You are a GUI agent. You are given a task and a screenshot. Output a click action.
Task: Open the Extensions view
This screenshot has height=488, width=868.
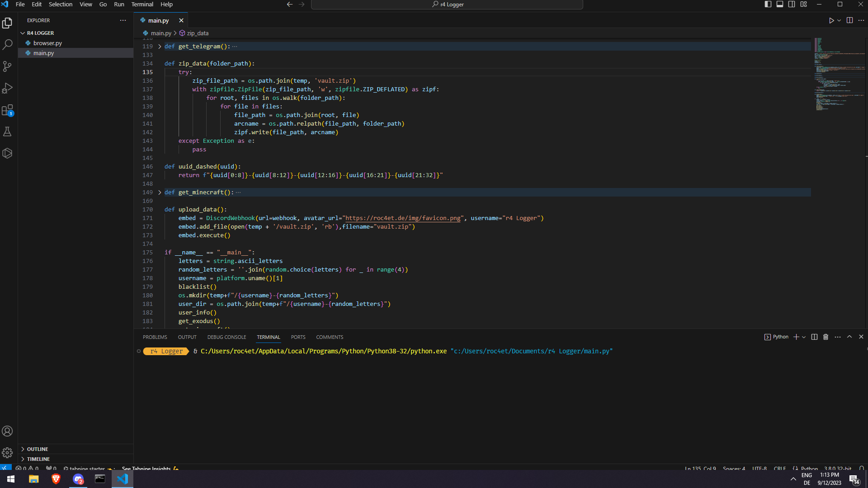coord(7,110)
